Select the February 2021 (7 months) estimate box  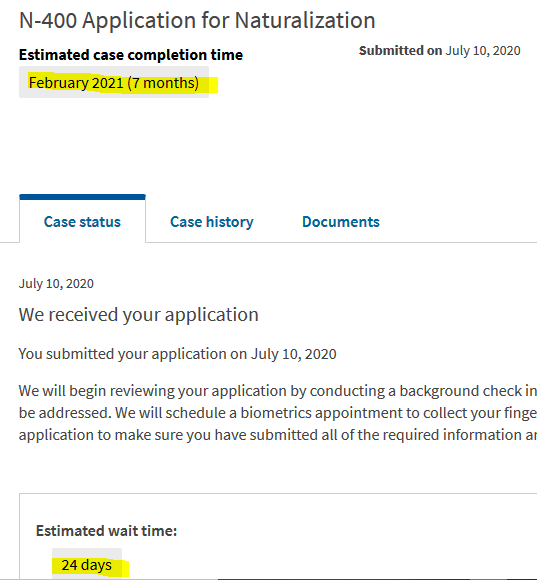point(114,82)
